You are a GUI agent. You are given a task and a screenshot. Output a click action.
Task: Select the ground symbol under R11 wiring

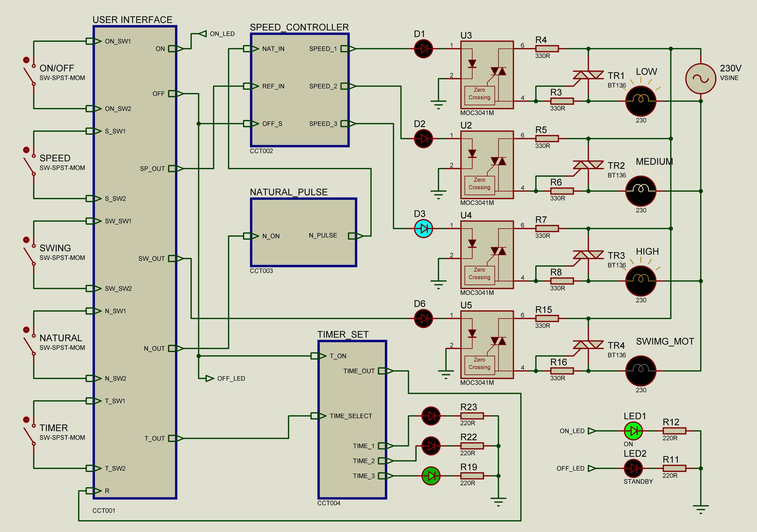pos(701,510)
